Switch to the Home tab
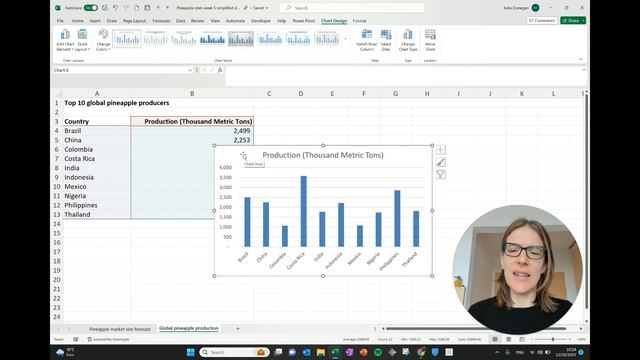This screenshot has width=640, height=360. tap(78, 21)
